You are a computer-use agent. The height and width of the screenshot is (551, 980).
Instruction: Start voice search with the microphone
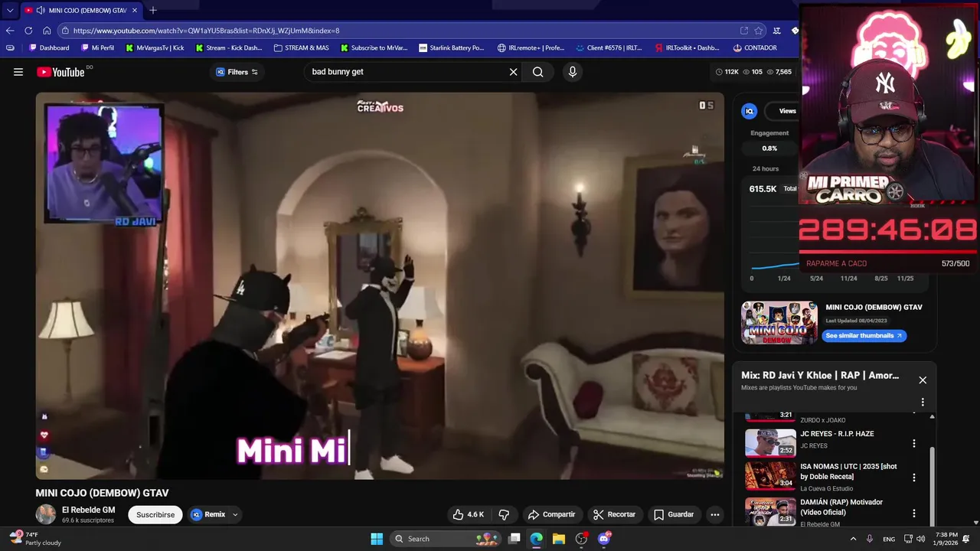[572, 72]
